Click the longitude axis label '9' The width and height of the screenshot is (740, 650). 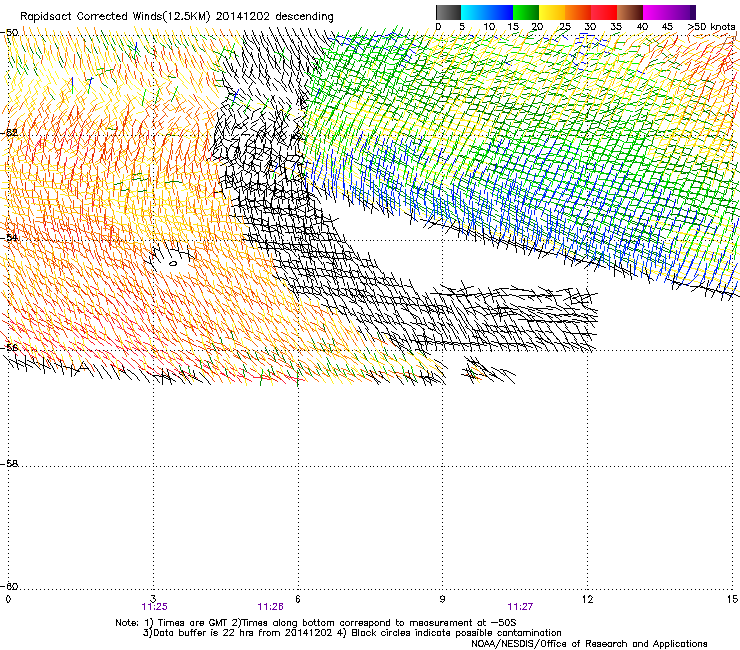442,599
